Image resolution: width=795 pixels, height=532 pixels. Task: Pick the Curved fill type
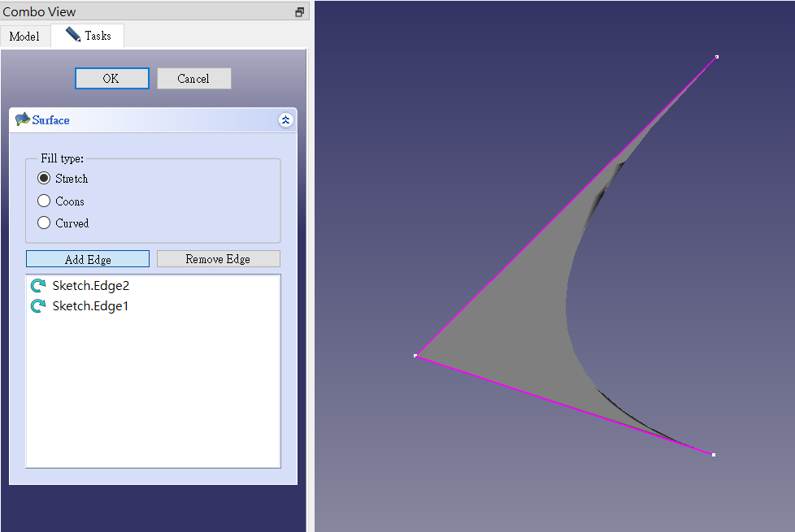pyautogui.click(x=63, y=223)
